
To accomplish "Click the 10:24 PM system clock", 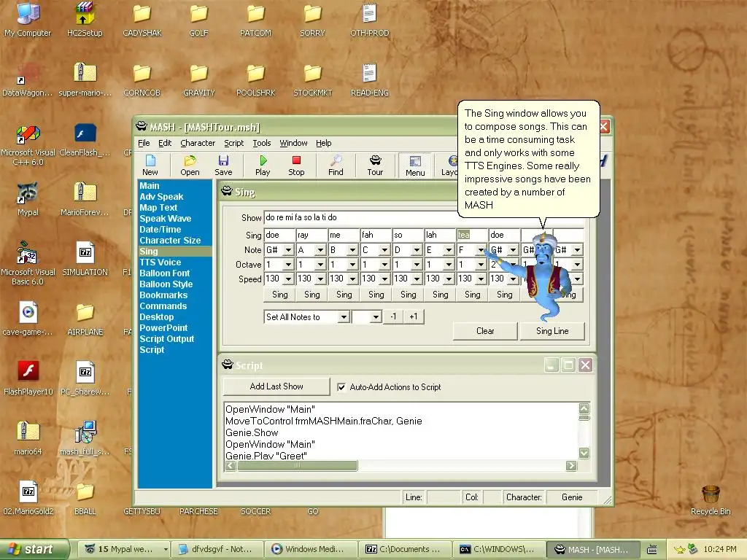I will 719,549.
